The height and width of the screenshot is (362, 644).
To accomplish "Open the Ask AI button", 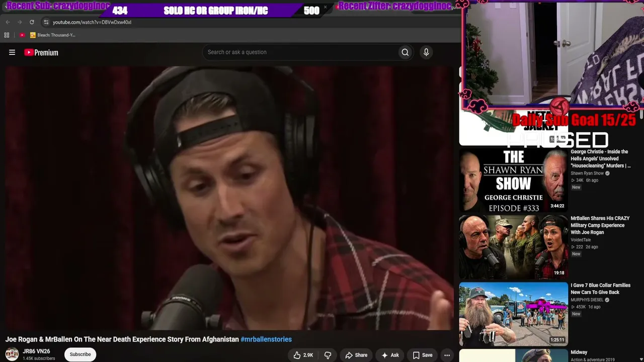I will pyautogui.click(x=390, y=355).
